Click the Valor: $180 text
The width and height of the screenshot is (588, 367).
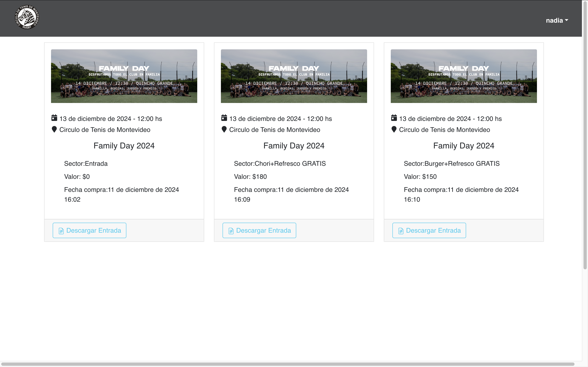(x=250, y=177)
